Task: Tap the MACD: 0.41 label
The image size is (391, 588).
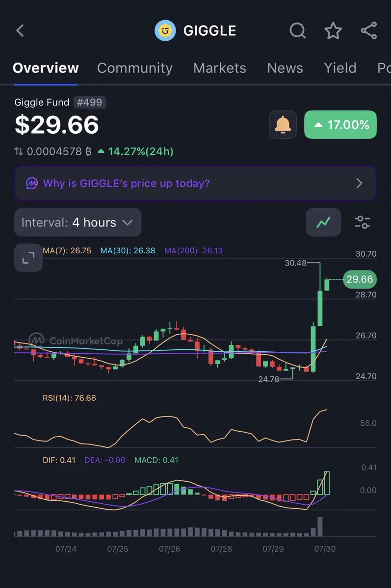Action: (156, 460)
